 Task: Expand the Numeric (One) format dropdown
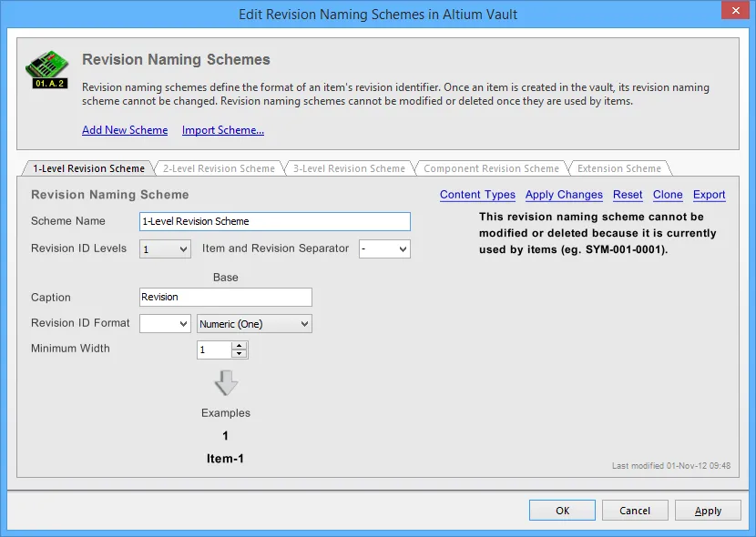(254, 324)
